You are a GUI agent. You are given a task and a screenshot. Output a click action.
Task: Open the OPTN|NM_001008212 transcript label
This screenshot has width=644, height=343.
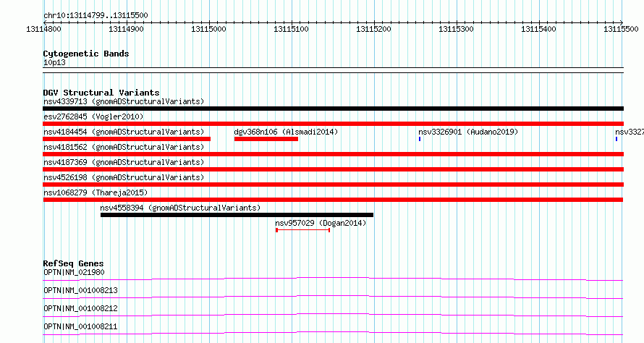pyautogui.click(x=80, y=308)
